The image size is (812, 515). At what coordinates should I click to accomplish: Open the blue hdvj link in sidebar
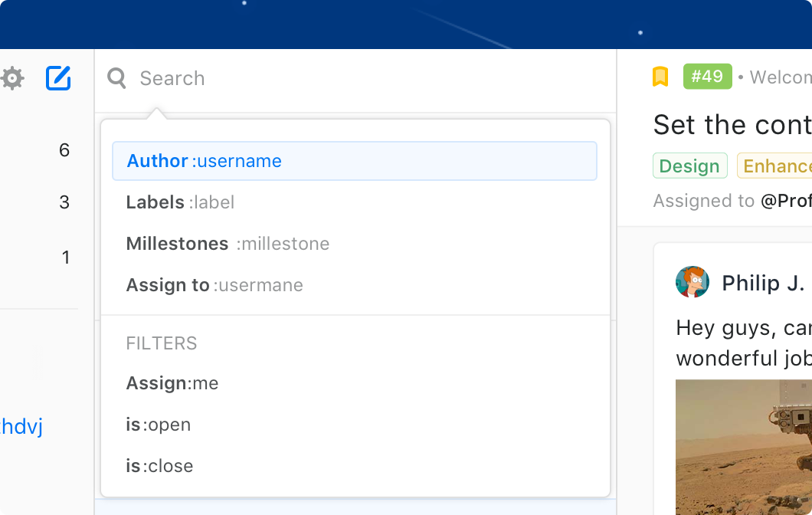coord(21,426)
